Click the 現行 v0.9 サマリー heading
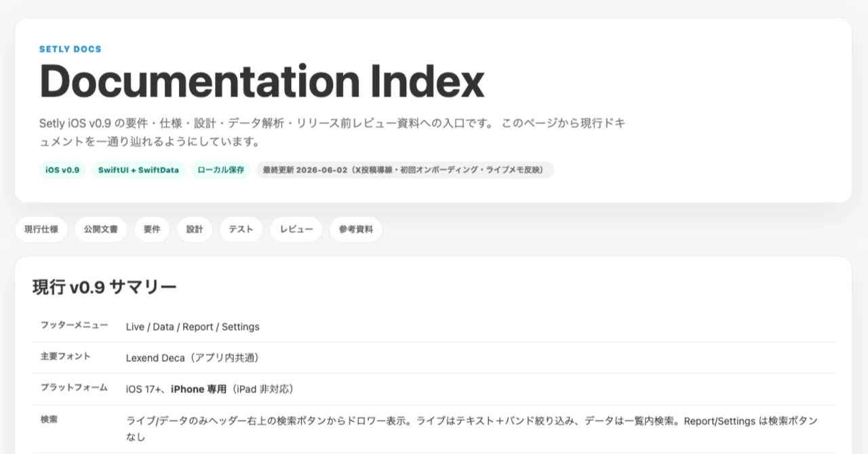868x454 pixels. pyautogui.click(x=104, y=287)
